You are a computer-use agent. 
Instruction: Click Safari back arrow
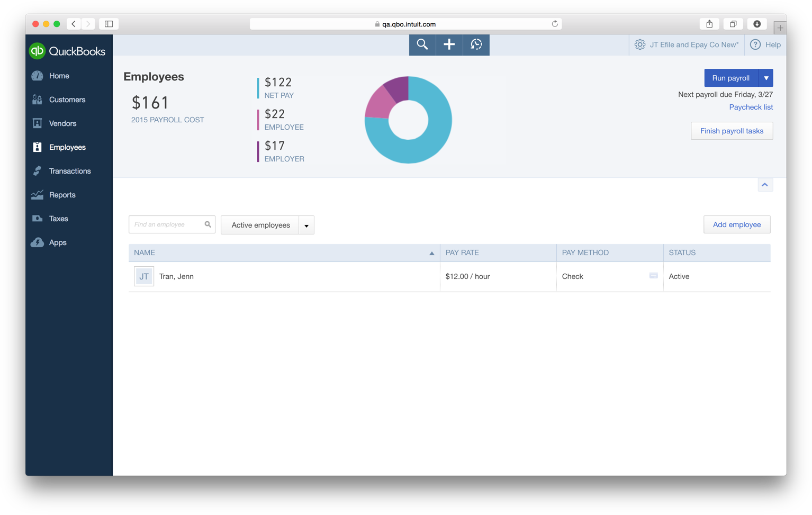[74, 24]
